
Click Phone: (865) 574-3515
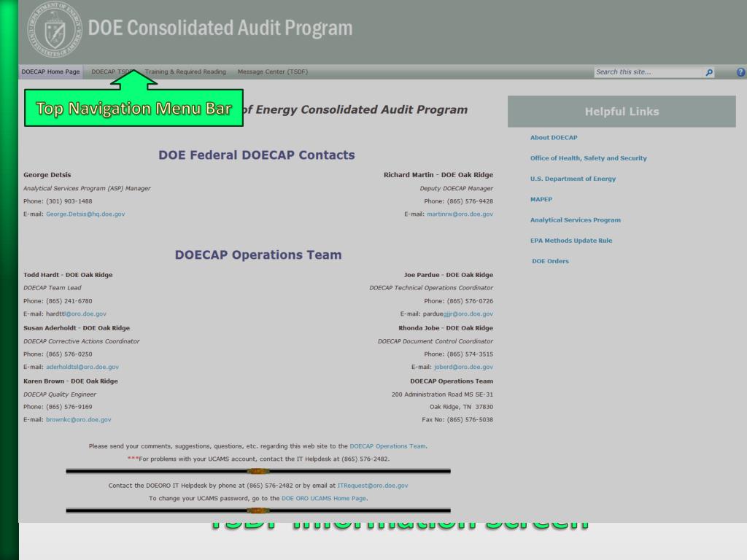[x=458, y=354]
